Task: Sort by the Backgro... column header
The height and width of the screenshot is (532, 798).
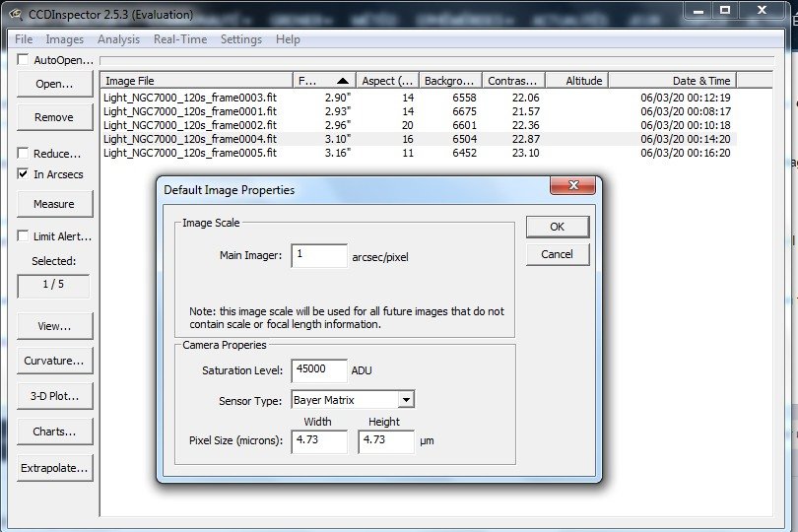Action: (450, 81)
